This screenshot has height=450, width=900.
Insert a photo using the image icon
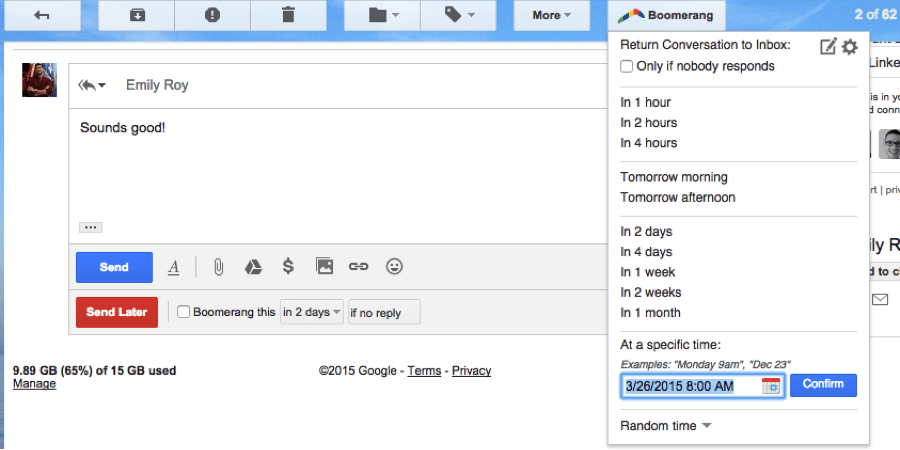coord(324,267)
